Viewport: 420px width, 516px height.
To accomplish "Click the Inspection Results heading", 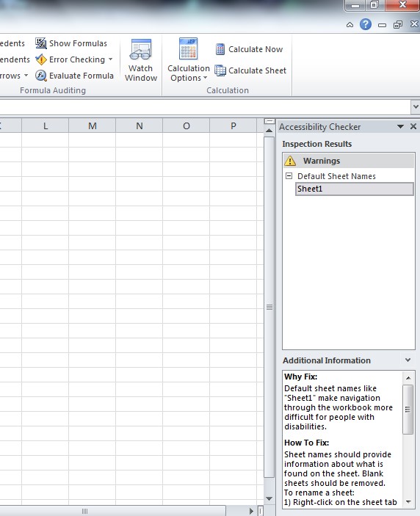I will pyautogui.click(x=317, y=144).
